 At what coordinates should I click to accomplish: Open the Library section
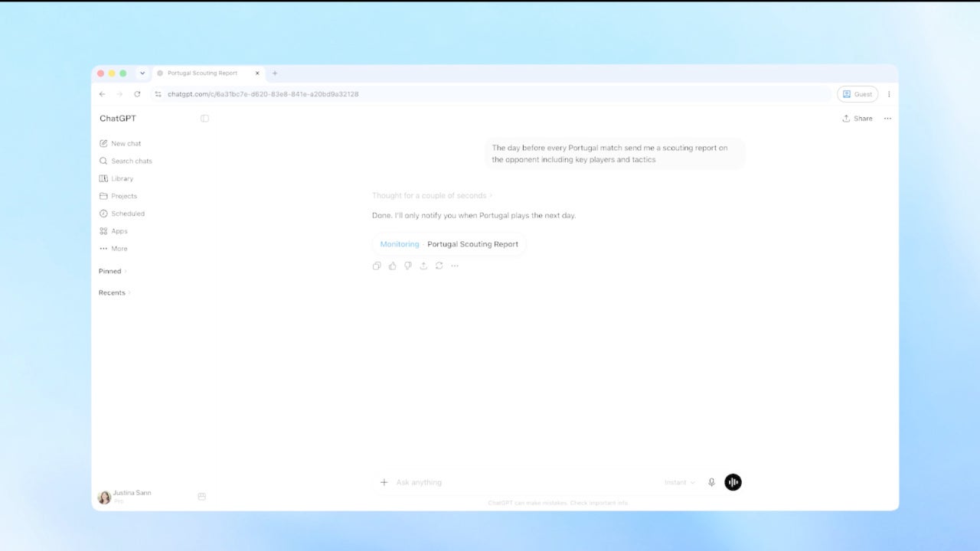(116, 179)
